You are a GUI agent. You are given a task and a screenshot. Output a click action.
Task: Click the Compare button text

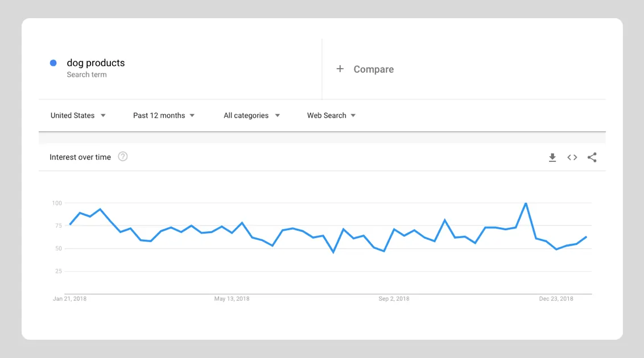[x=373, y=69]
